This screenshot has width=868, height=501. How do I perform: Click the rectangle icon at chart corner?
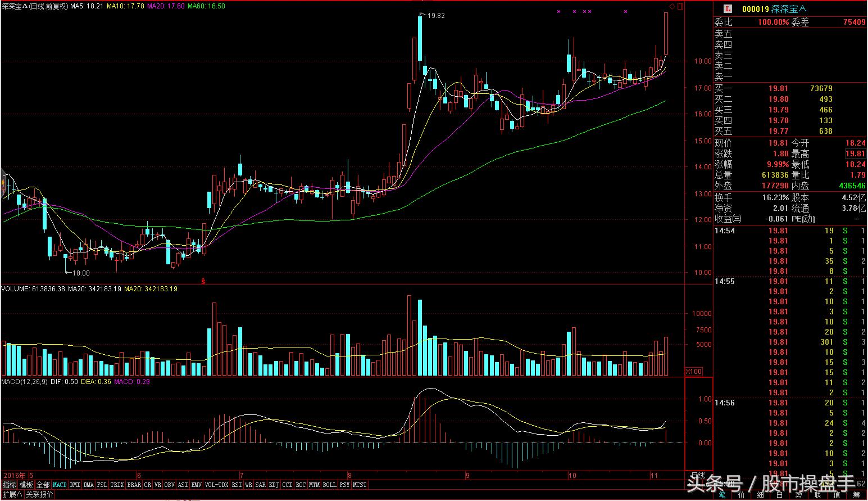click(x=680, y=6)
